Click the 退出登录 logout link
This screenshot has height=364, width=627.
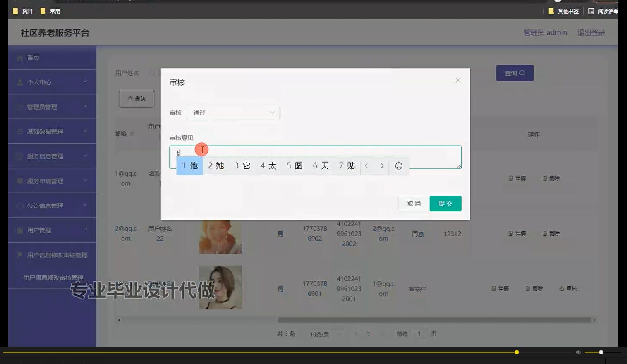pyautogui.click(x=590, y=32)
